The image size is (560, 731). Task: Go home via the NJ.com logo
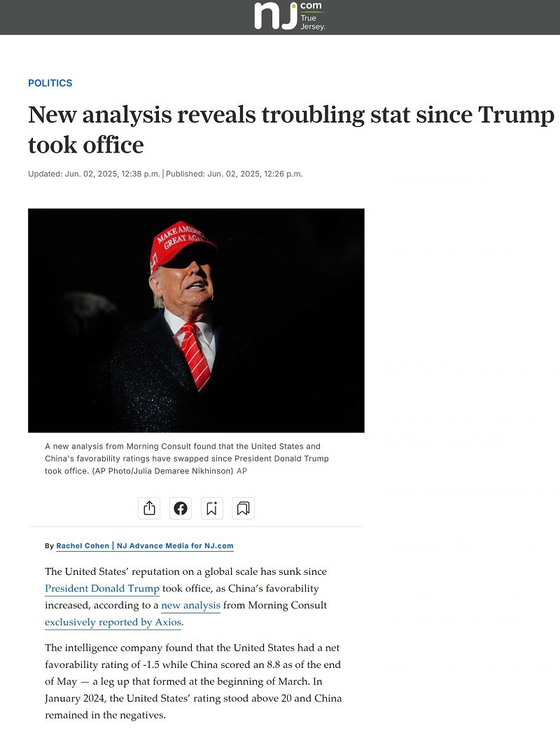pyautogui.click(x=289, y=17)
